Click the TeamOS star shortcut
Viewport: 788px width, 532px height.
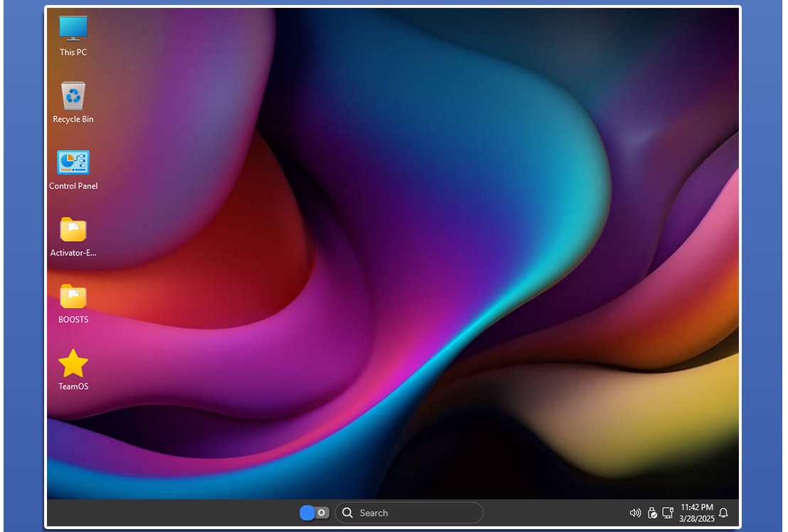73,363
